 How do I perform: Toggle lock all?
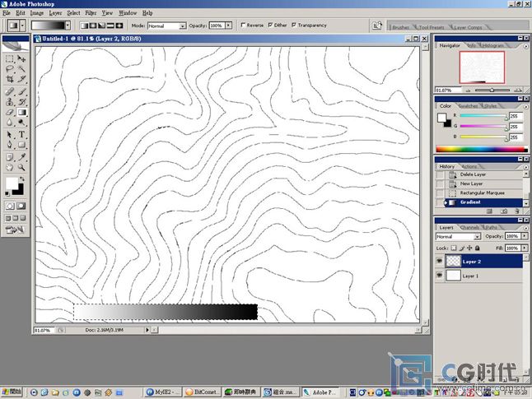(478, 248)
